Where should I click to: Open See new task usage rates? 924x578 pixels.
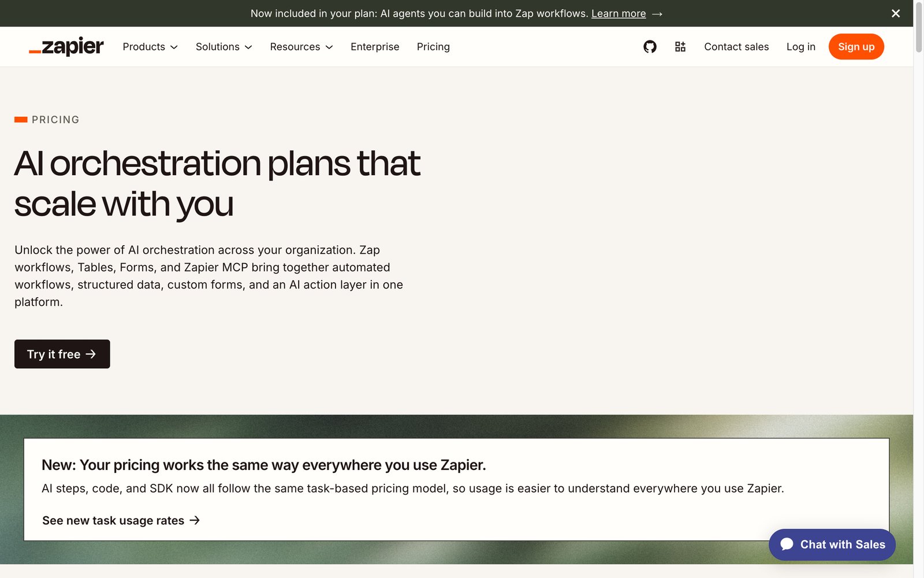(121, 520)
